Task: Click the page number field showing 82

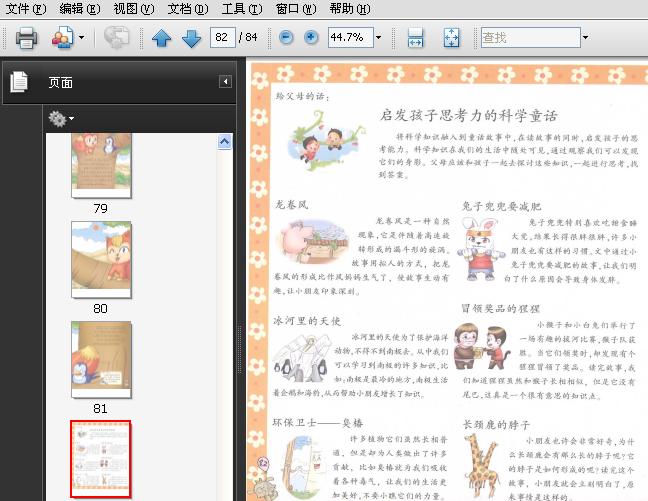Action: 222,38
